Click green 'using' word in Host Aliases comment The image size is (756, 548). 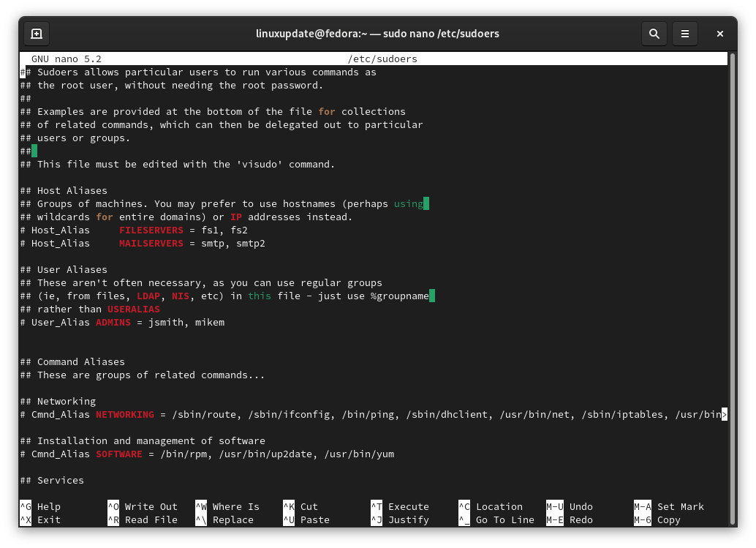coord(409,203)
